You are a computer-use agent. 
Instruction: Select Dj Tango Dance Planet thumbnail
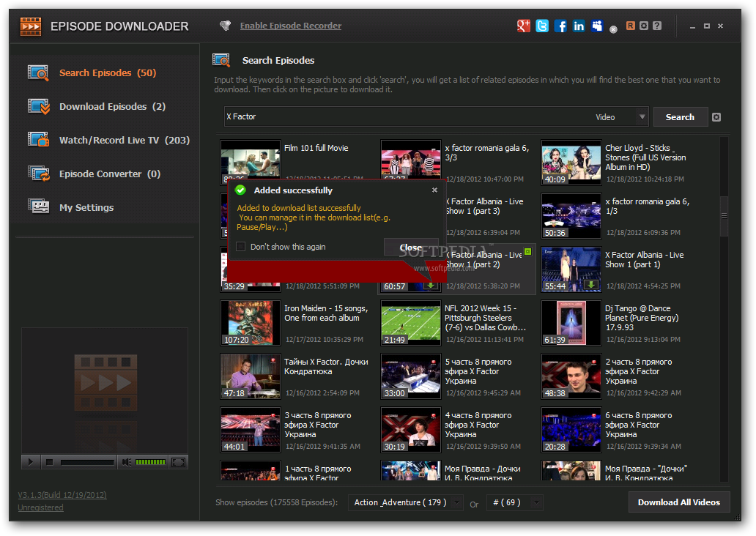pyautogui.click(x=571, y=323)
